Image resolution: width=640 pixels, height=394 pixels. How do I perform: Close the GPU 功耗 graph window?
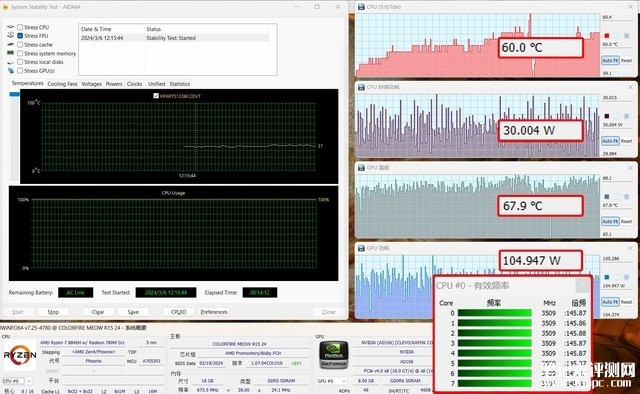pyautogui.click(x=631, y=248)
